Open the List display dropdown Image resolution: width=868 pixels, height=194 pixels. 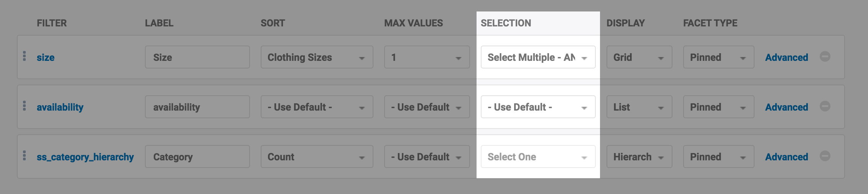click(x=639, y=107)
